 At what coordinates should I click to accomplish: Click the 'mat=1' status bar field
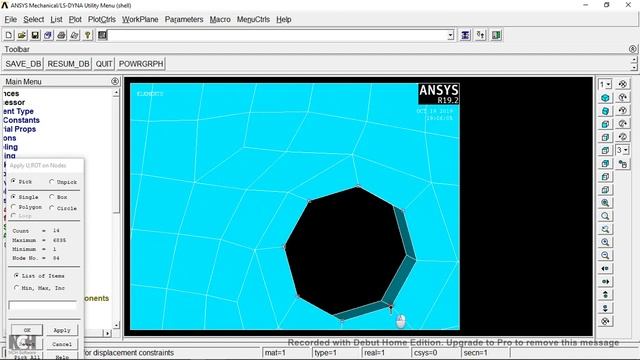[286, 353]
